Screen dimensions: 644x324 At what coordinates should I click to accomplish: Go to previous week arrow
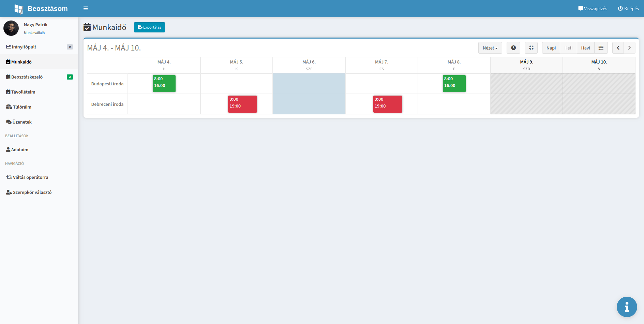pyautogui.click(x=618, y=48)
